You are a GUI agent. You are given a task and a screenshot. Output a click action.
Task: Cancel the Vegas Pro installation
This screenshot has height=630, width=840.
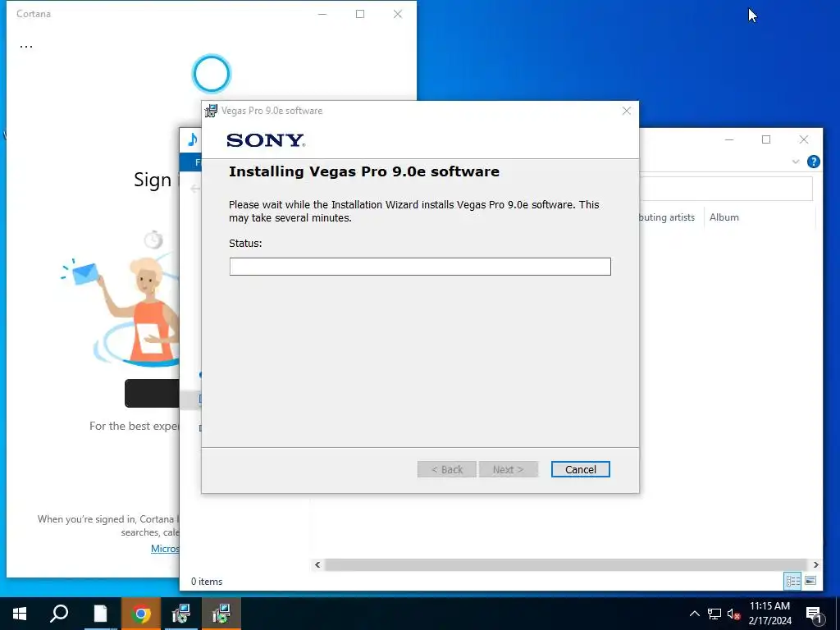pyautogui.click(x=580, y=469)
